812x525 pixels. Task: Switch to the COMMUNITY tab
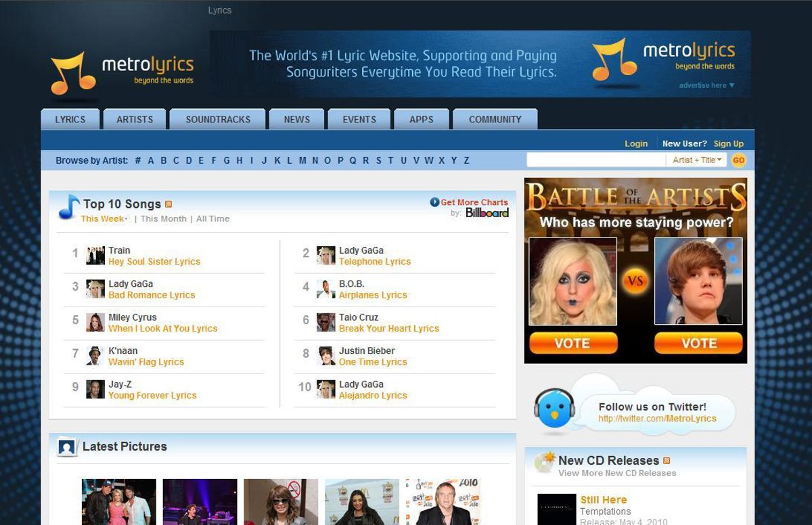pyautogui.click(x=495, y=120)
